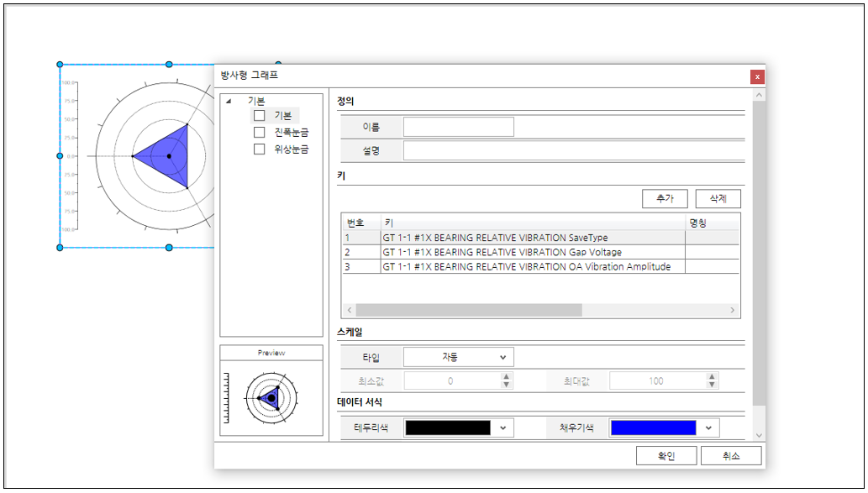Select row 3 OA Vibration Amplitude key
Screen dimensions: 868x493
pyautogui.click(x=540, y=267)
